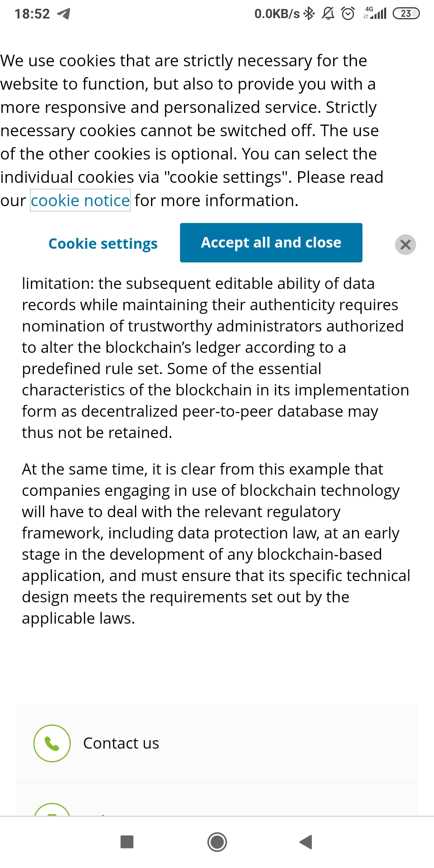434x868 pixels.
Task: Open the cookie notice link
Action: point(80,200)
